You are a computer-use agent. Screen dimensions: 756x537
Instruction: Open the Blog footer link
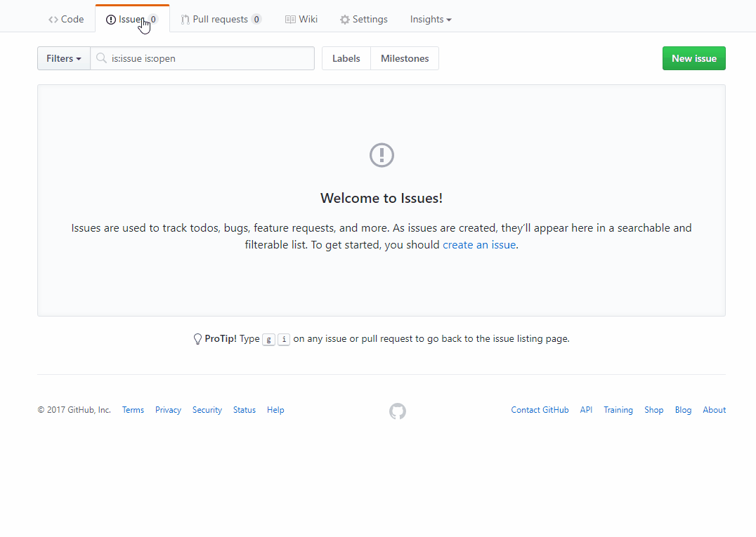(683, 410)
